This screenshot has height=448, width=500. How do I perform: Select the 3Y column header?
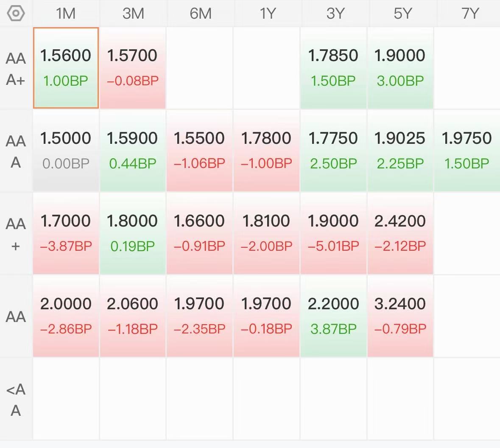coord(335,14)
